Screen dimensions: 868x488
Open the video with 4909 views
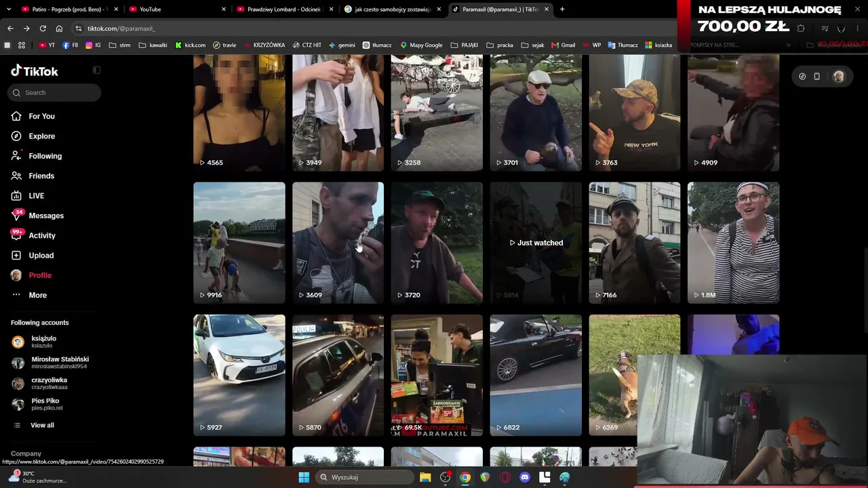tap(733, 113)
